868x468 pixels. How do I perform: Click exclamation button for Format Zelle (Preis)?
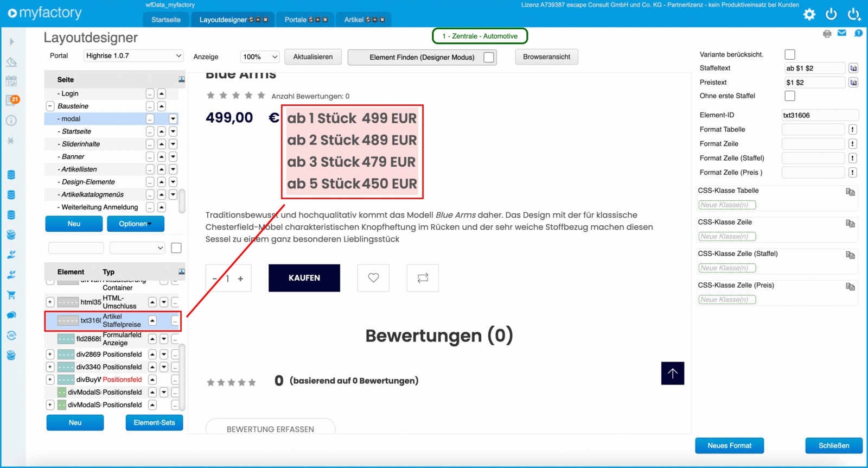coord(853,173)
